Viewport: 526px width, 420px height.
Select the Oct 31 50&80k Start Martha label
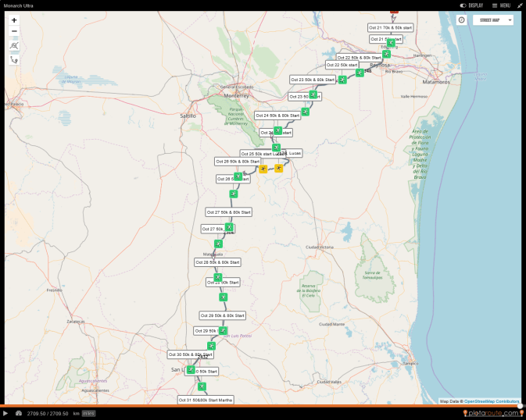206,400
